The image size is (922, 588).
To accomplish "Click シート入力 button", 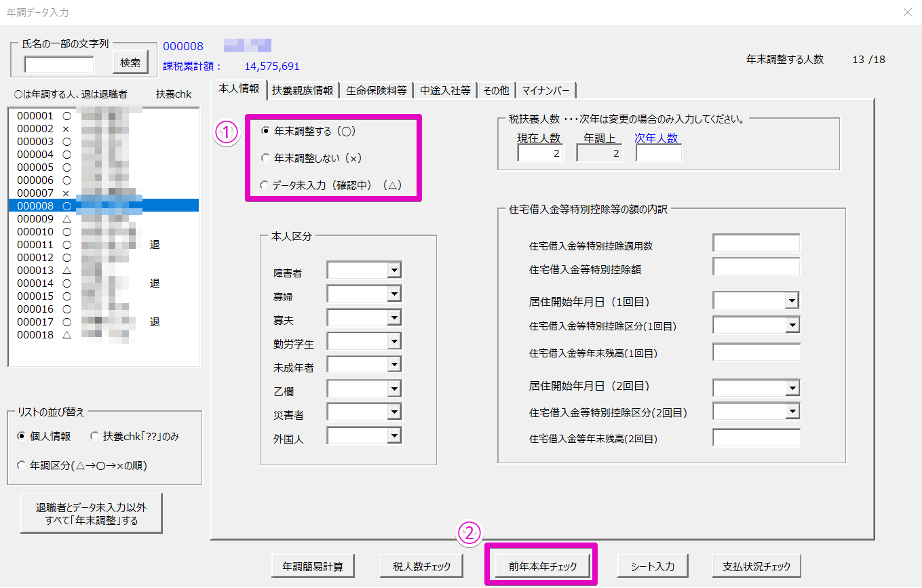I will (x=652, y=566).
